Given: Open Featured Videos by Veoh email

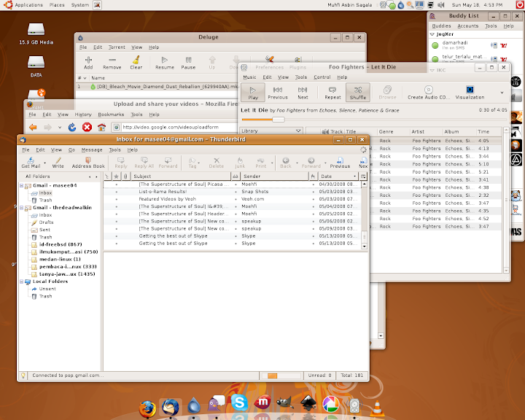Looking at the screenshot, I should pyautogui.click(x=233, y=199).
